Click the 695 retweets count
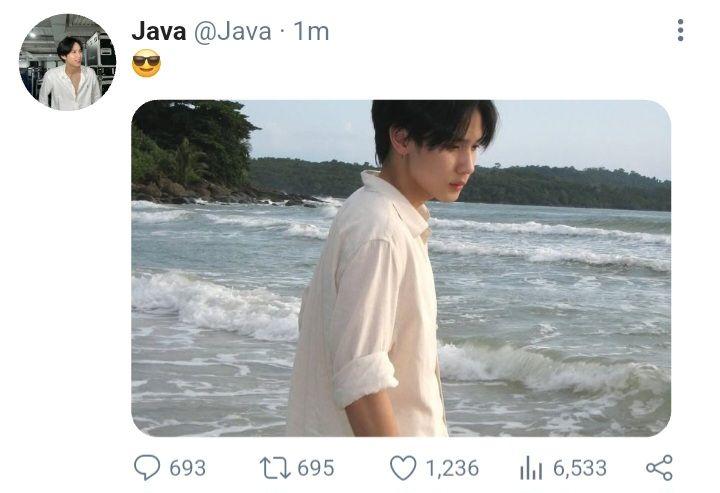Image resolution: width=720 pixels, height=493 pixels. point(316,468)
